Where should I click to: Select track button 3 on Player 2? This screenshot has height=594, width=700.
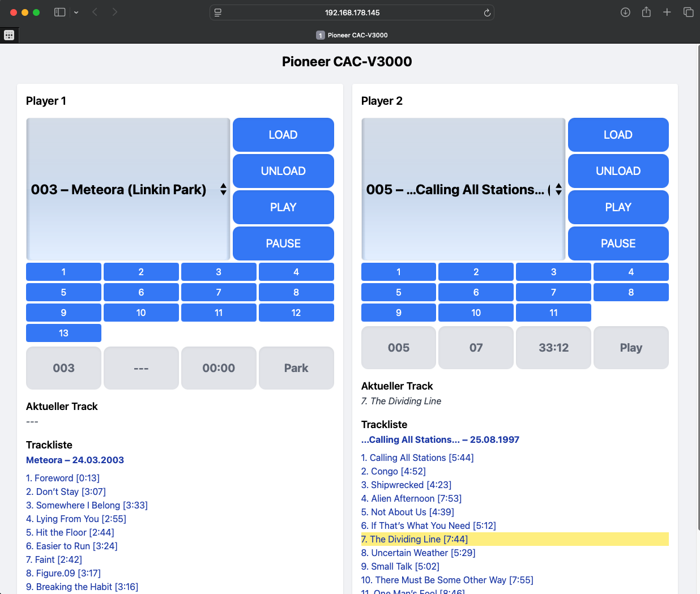coord(553,272)
